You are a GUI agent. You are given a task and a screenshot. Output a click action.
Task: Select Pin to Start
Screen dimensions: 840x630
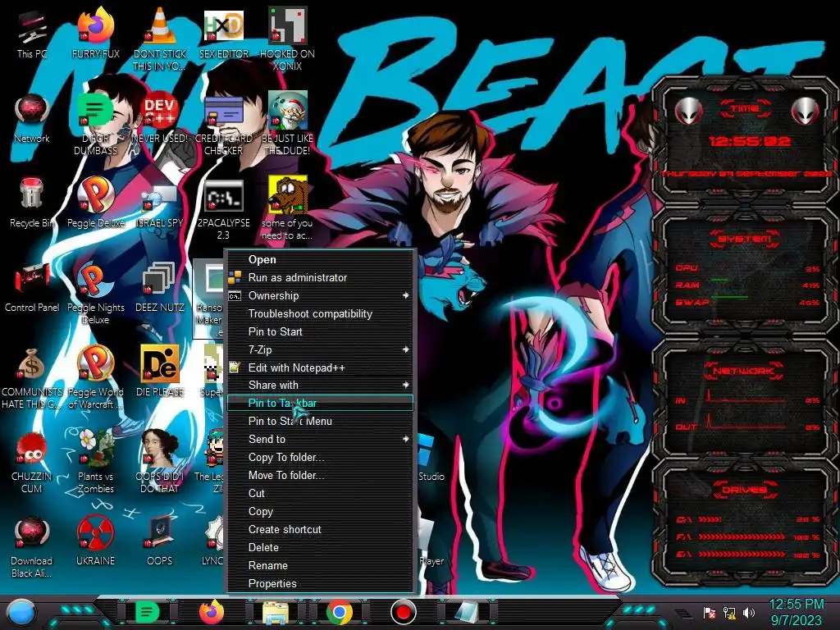(x=321, y=331)
